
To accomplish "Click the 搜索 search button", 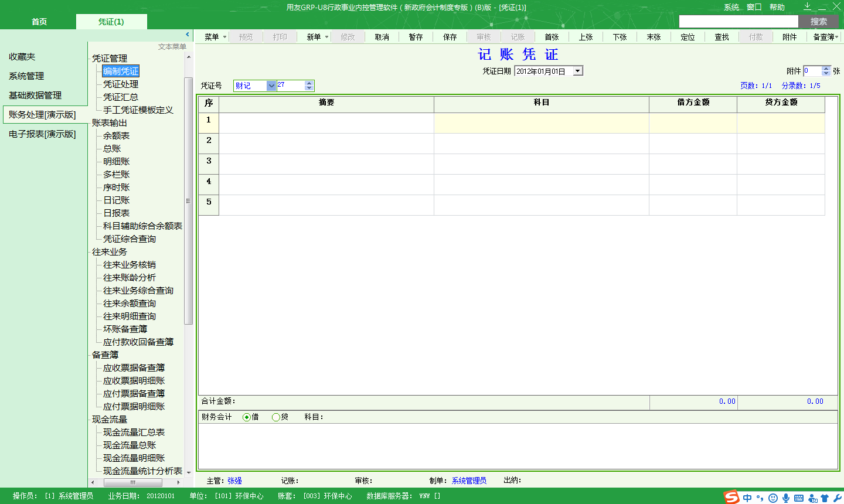I will pos(819,22).
